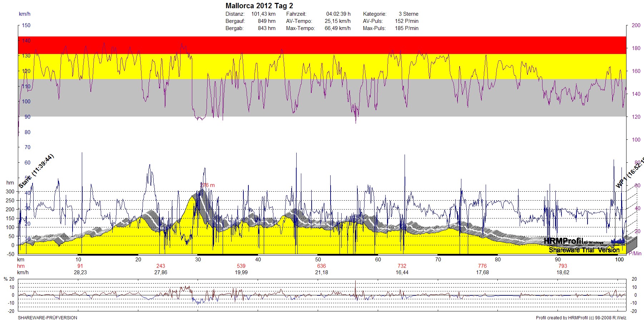This screenshot has width=644, height=320.
Task: Click the 100 km tick on distance axis
Action: tap(619, 260)
